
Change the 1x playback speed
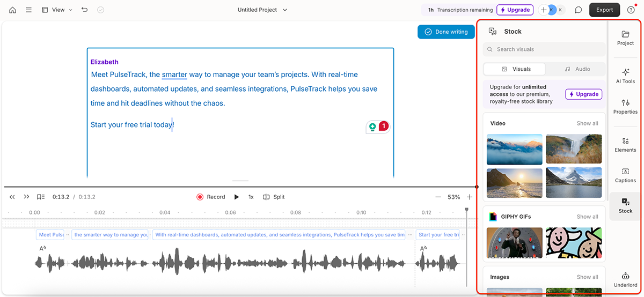[x=251, y=197]
